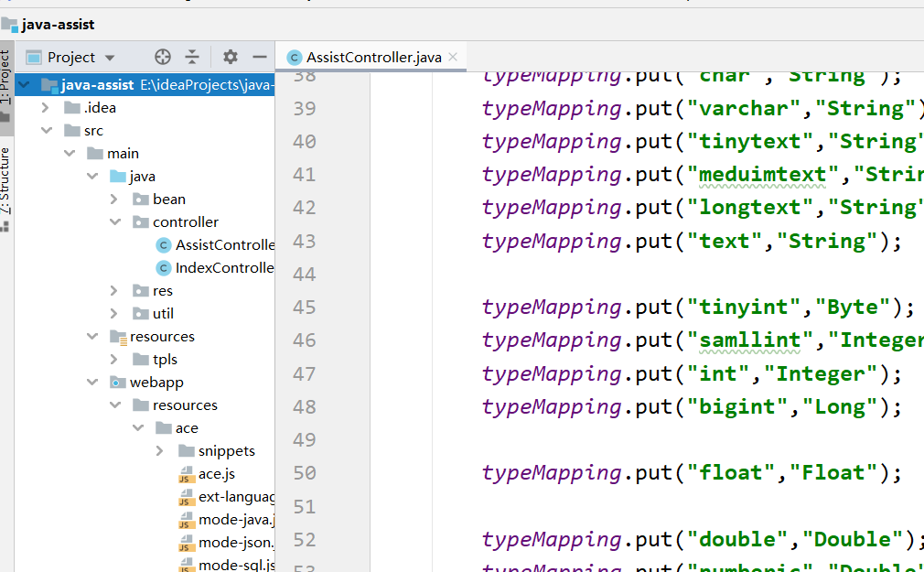Toggle the Structure side tool tab
The height and width of the screenshot is (572, 924).
point(5,188)
